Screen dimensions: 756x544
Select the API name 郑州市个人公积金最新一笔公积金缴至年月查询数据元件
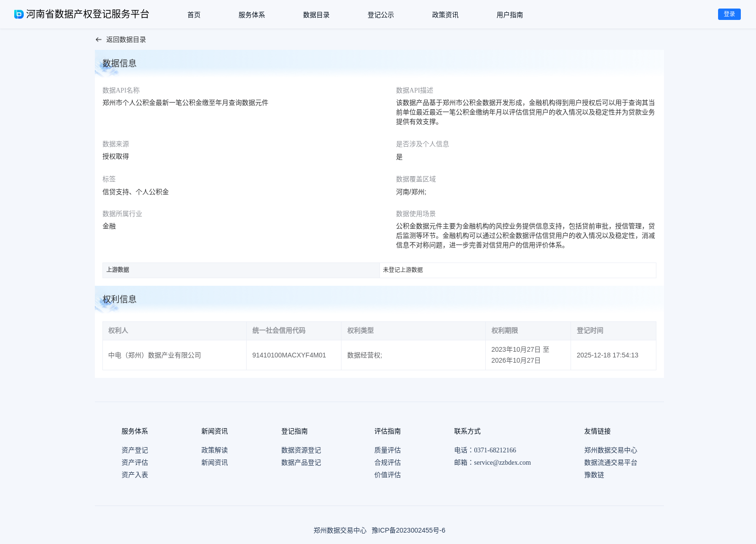[x=185, y=103]
